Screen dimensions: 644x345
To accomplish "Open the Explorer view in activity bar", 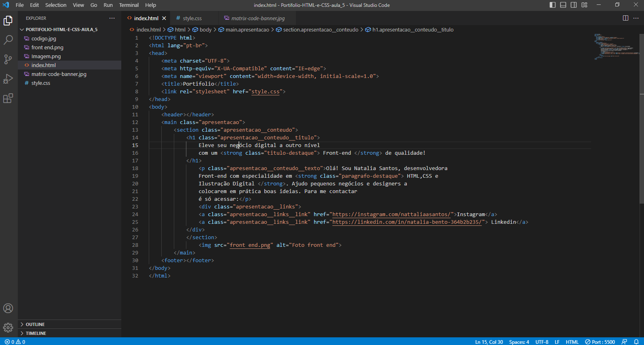I will [8, 21].
